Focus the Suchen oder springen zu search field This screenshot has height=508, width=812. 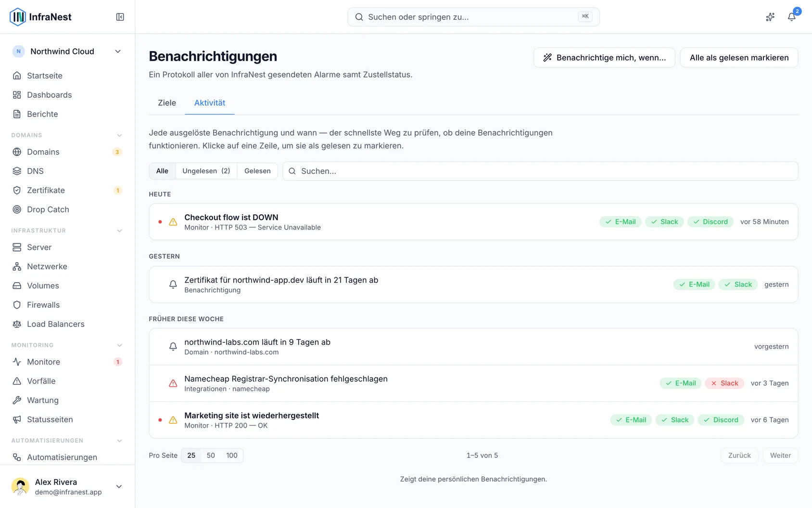[473, 17]
